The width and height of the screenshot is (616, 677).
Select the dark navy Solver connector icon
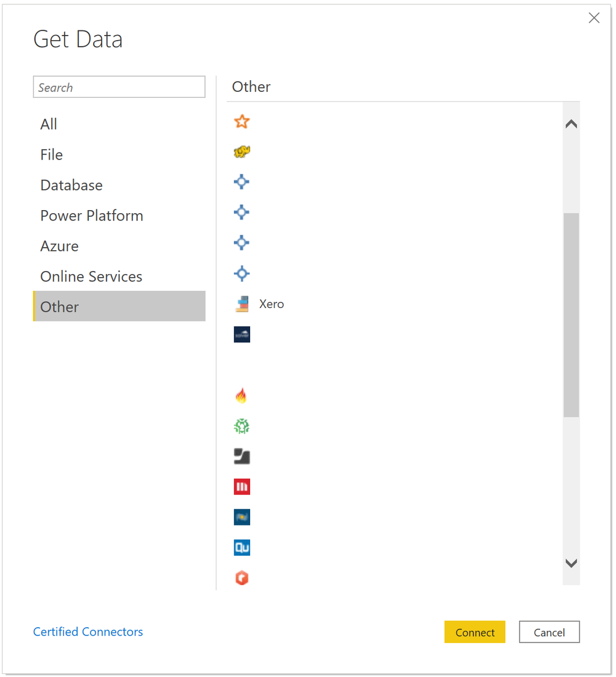pyautogui.click(x=241, y=334)
